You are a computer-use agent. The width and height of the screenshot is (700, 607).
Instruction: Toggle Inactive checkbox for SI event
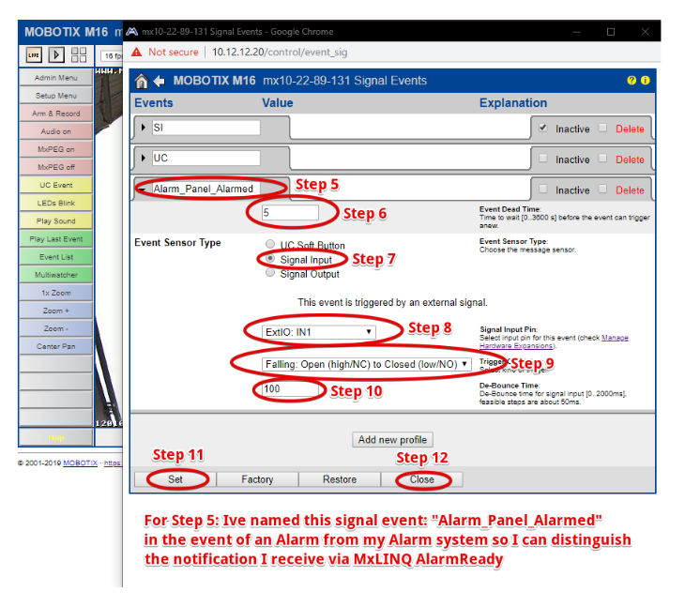[x=543, y=129]
